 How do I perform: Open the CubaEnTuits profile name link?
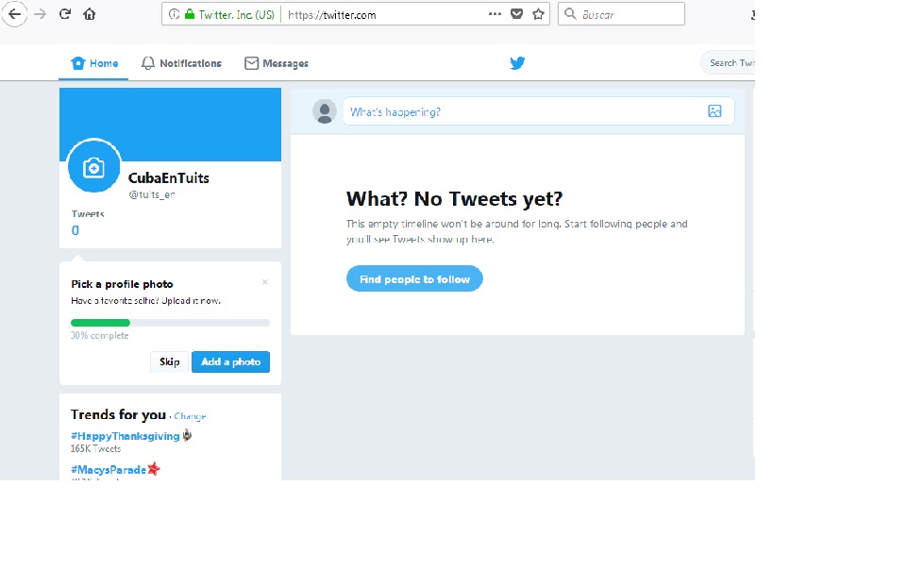169,178
